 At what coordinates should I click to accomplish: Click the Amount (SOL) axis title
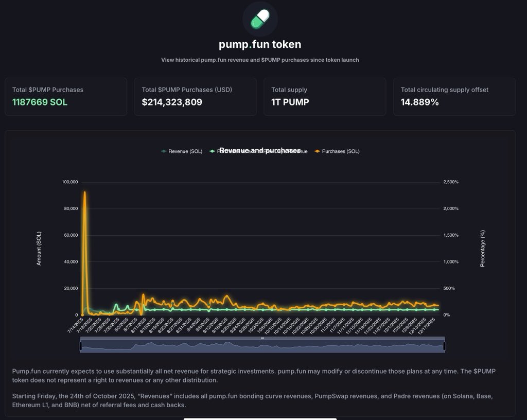(x=39, y=248)
